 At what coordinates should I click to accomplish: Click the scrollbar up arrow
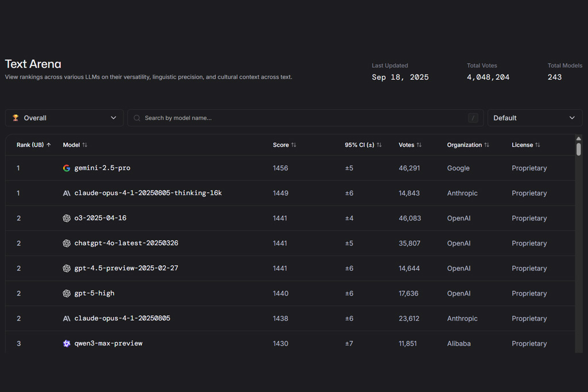click(579, 139)
